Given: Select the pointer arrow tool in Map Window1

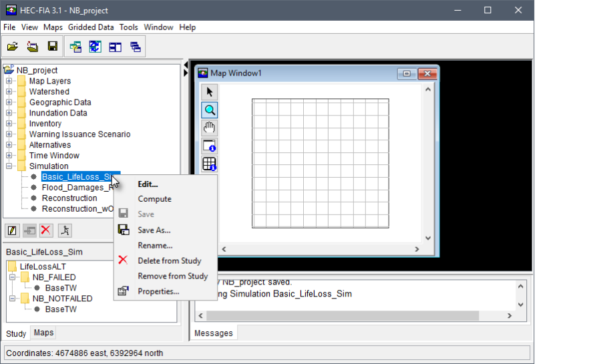Looking at the screenshot, I should (209, 92).
